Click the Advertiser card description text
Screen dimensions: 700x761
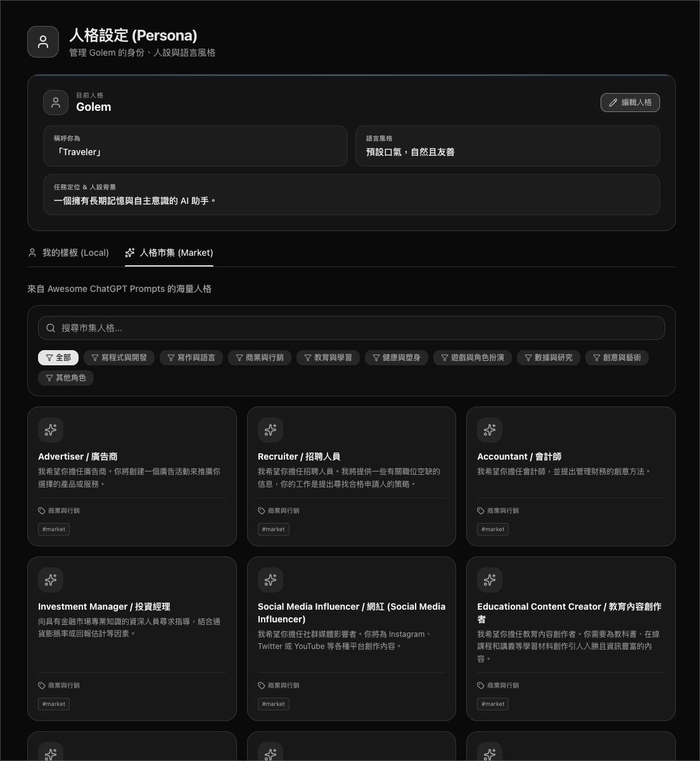(129, 478)
